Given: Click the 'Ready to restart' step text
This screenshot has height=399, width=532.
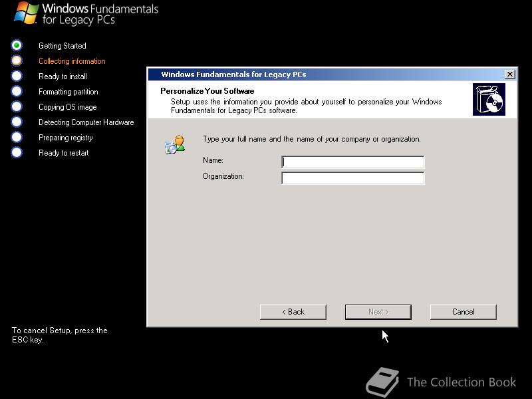Looking at the screenshot, I should click(63, 153).
